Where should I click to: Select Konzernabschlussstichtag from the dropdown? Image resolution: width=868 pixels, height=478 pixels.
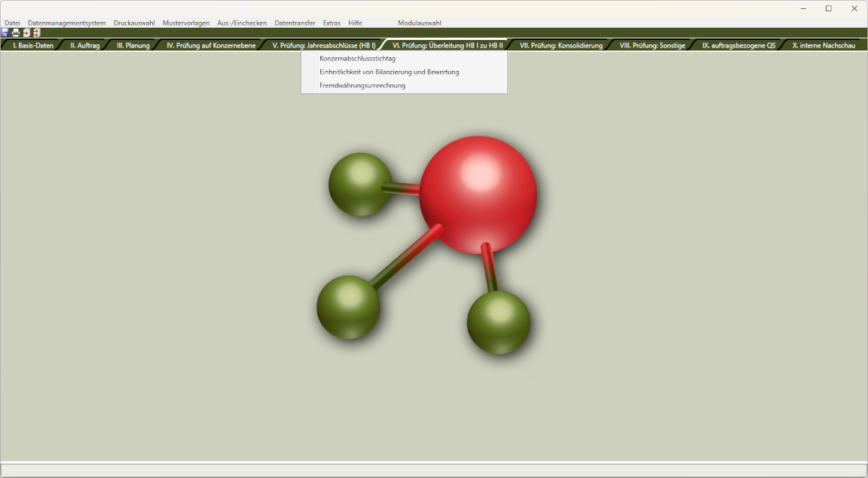click(357, 59)
